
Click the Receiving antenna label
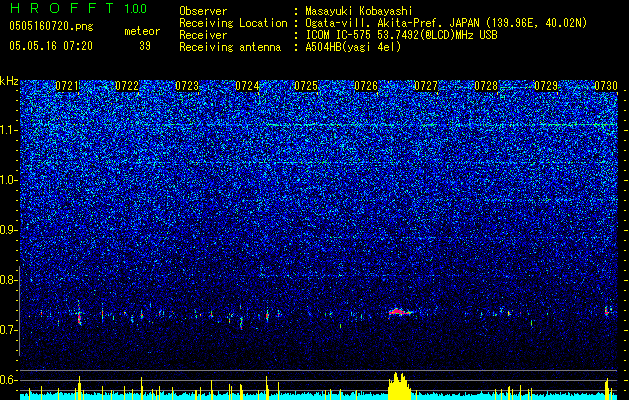click(x=230, y=47)
